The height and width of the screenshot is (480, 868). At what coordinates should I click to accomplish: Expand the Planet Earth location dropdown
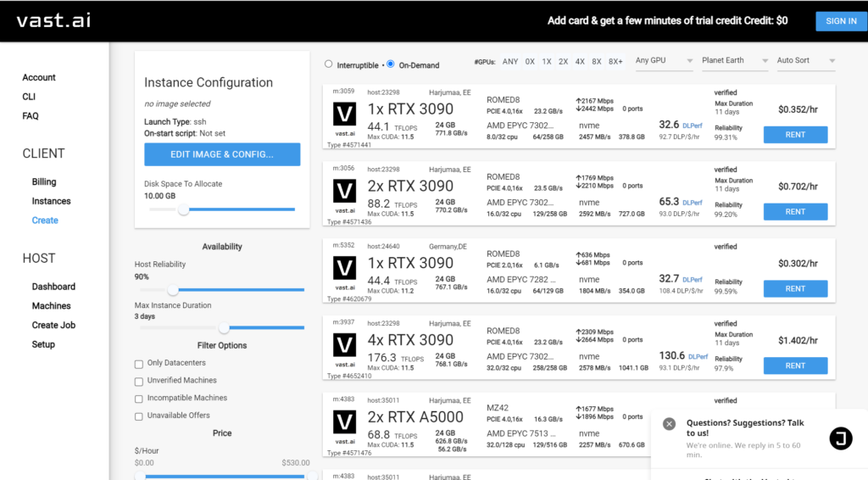click(x=734, y=60)
